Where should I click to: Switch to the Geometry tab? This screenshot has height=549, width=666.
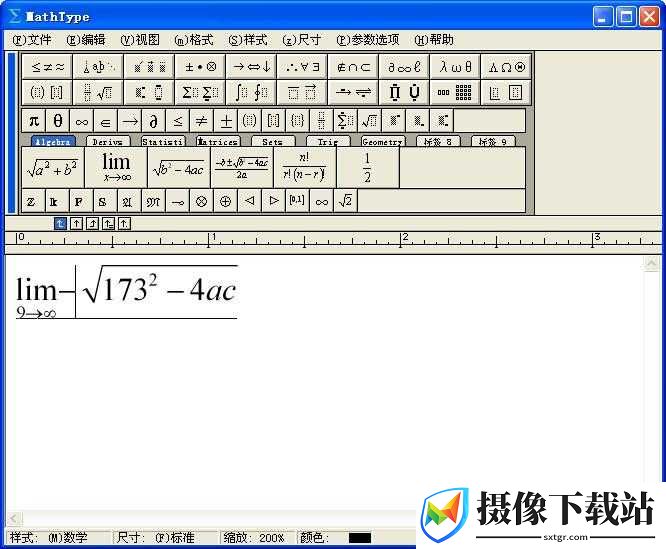click(x=383, y=142)
